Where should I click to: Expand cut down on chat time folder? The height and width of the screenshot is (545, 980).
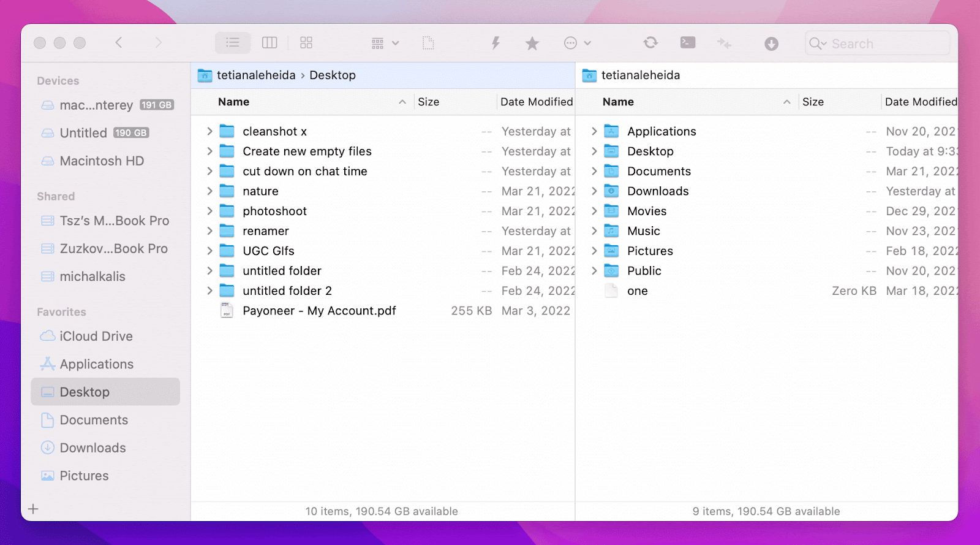coord(209,171)
